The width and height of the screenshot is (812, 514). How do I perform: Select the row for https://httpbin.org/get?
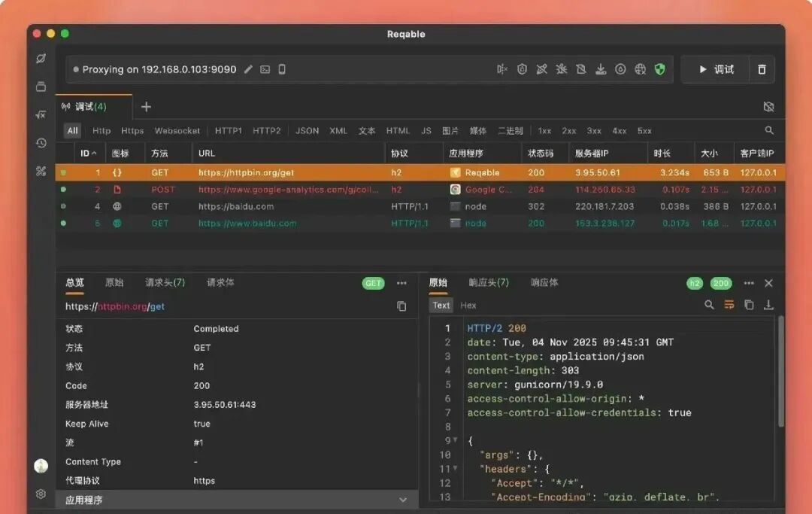point(420,172)
